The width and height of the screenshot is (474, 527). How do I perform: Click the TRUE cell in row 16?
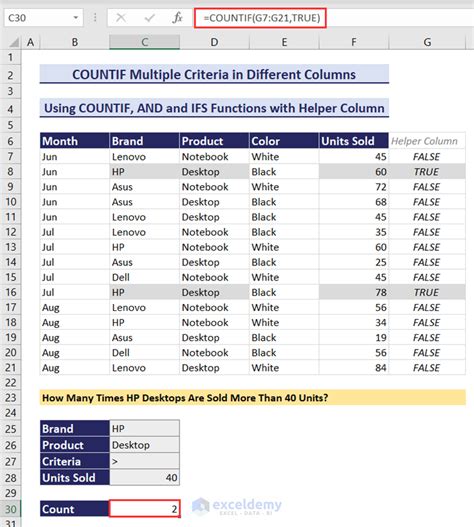coord(427,292)
